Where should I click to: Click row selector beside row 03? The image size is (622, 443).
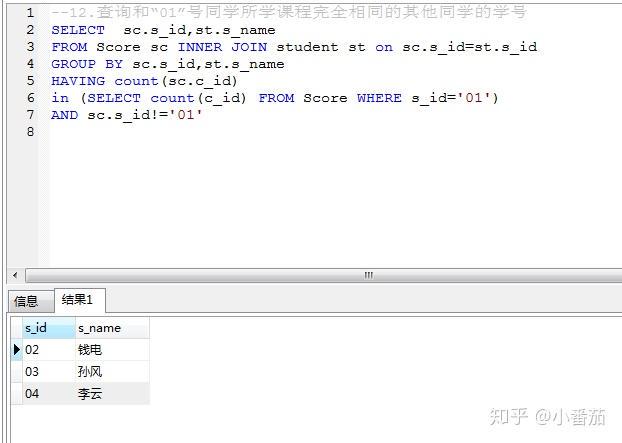click(17, 372)
